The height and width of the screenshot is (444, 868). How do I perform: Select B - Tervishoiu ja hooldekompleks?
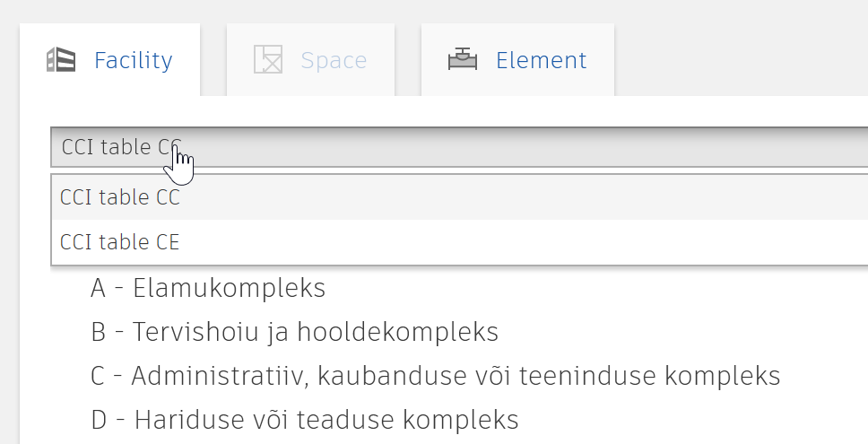point(294,332)
